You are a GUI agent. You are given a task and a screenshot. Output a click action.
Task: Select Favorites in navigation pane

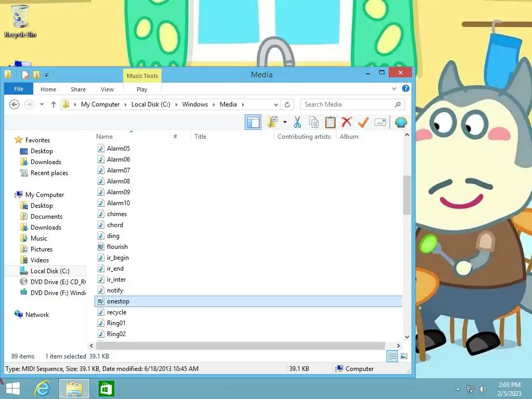[37, 140]
